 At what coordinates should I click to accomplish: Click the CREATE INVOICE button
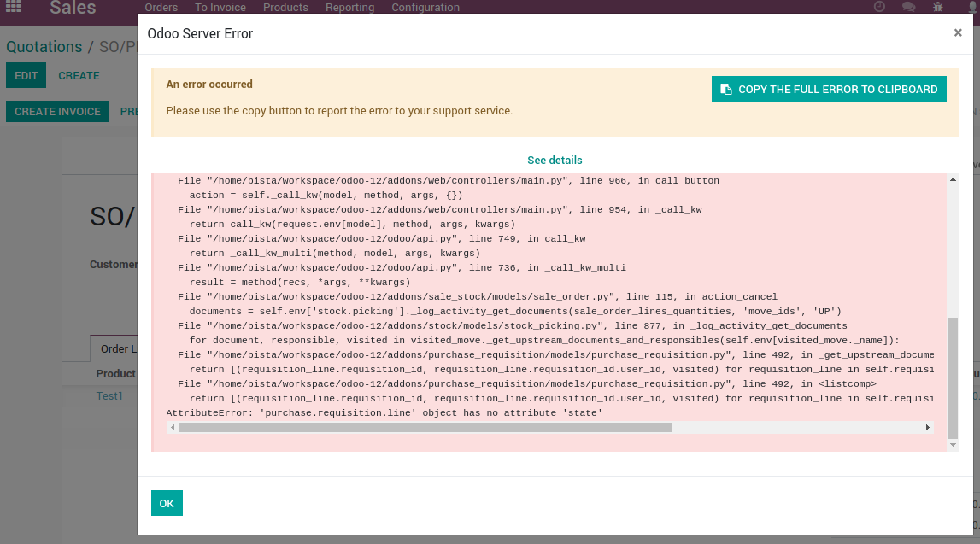[57, 112]
